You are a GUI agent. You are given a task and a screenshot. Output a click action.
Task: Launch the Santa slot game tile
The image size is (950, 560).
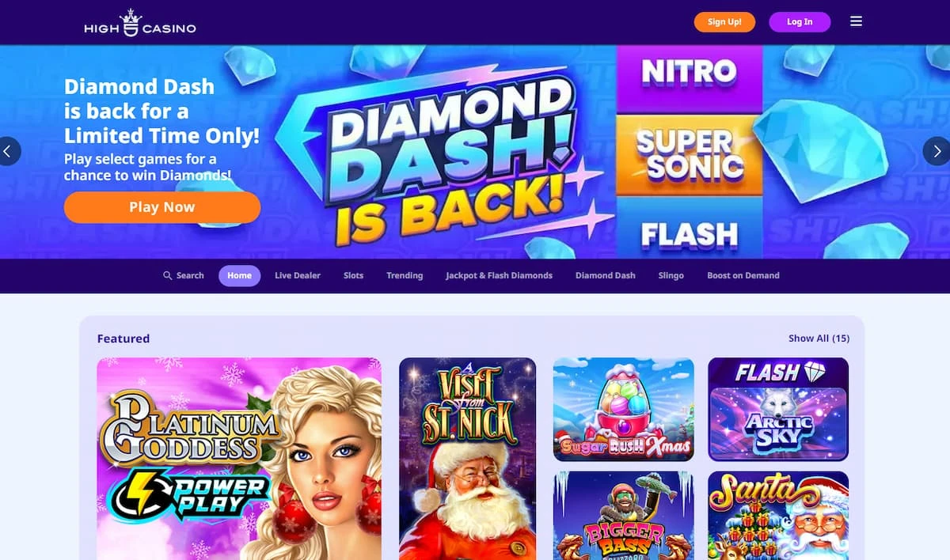pos(778,516)
